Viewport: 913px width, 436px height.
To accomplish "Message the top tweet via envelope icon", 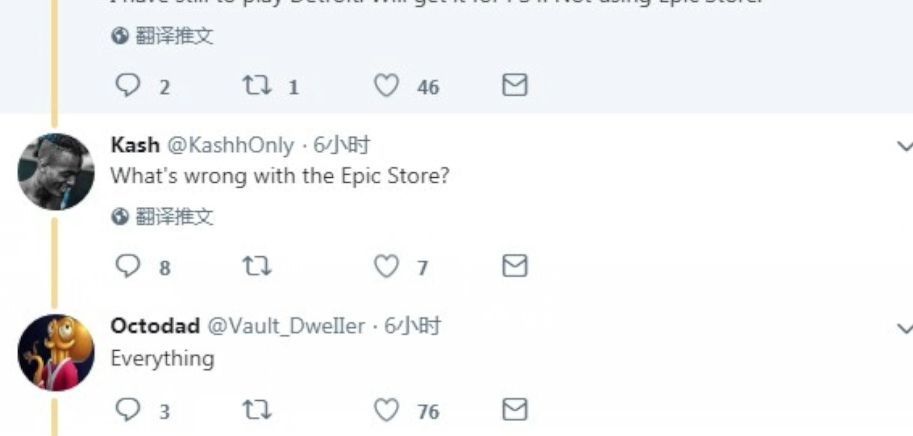I will point(514,87).
